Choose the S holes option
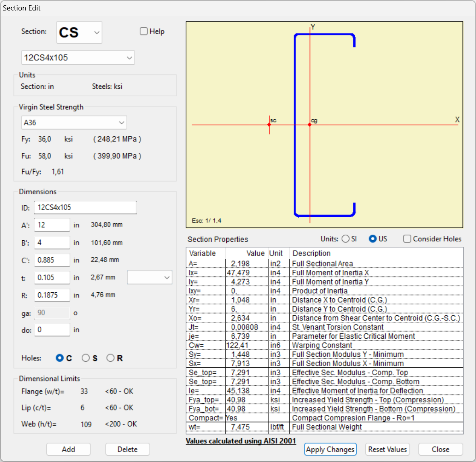 (86, 358)
